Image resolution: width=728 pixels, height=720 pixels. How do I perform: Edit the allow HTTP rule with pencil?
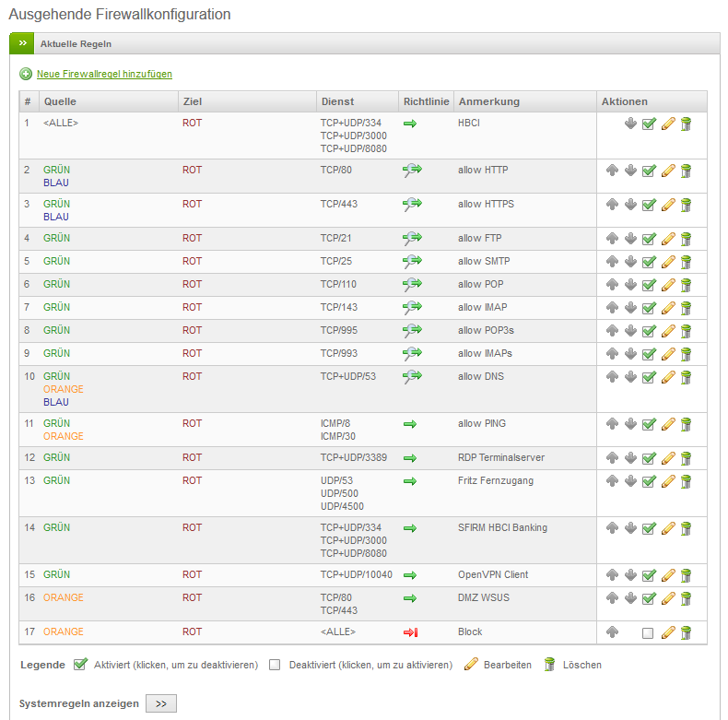pyautogui.click(x=668, y=171)
